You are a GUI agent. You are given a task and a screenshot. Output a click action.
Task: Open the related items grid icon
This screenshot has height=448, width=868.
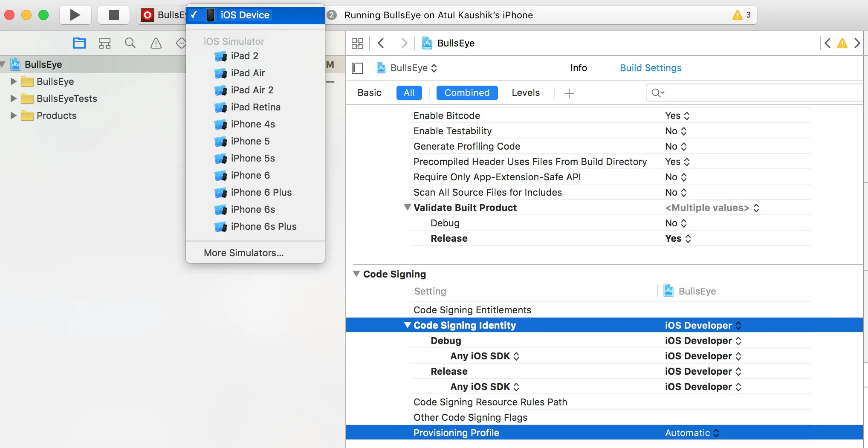click(357, 43)
